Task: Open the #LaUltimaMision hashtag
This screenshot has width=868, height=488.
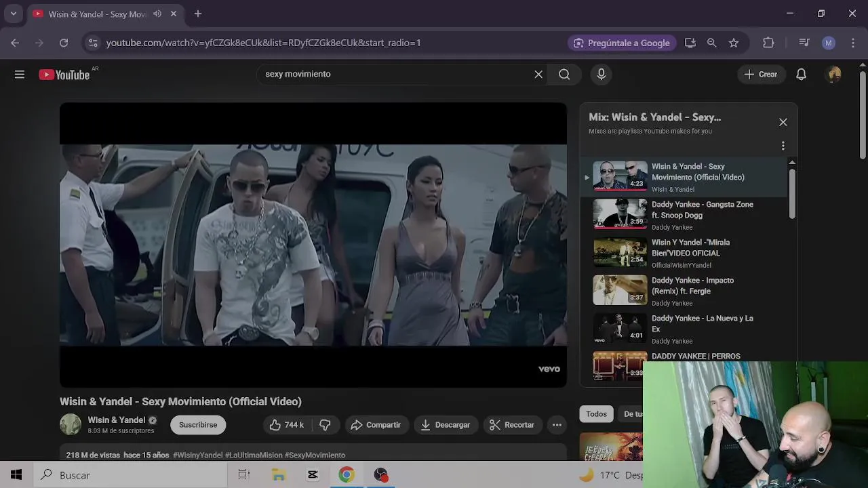Action: 254,455
